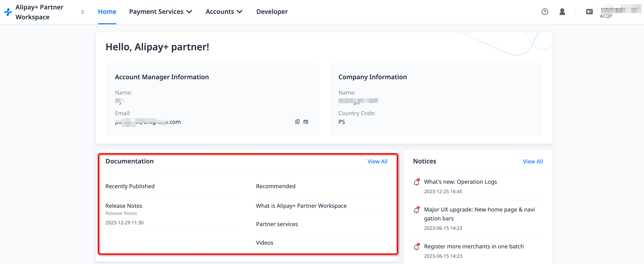Click the Alipay+ logo icon
The height and width of the screenshot is (264, 644).
8,12
